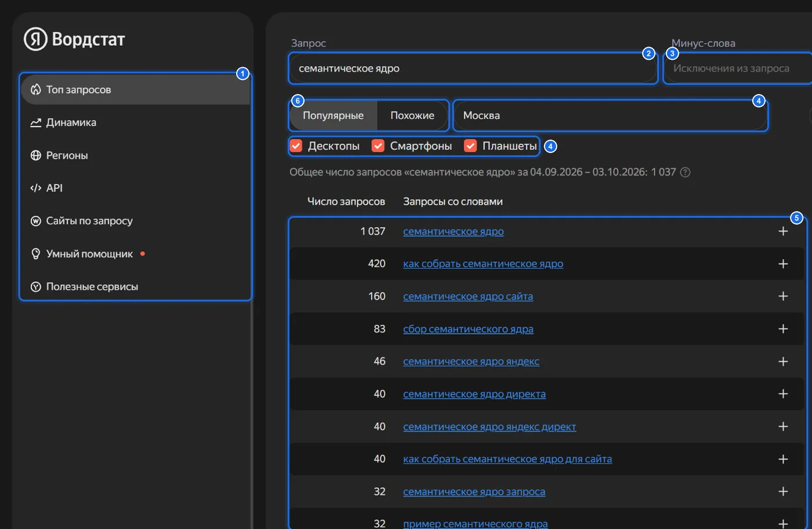Click the Минус-слова exclusions input field
The width and height of the screenshot is (812, 529).
[738, 68]
